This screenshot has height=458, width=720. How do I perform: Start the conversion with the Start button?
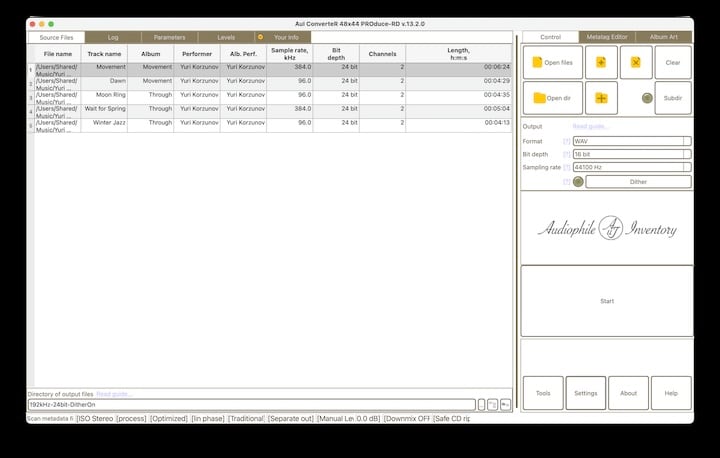click(x=607, y=301)
